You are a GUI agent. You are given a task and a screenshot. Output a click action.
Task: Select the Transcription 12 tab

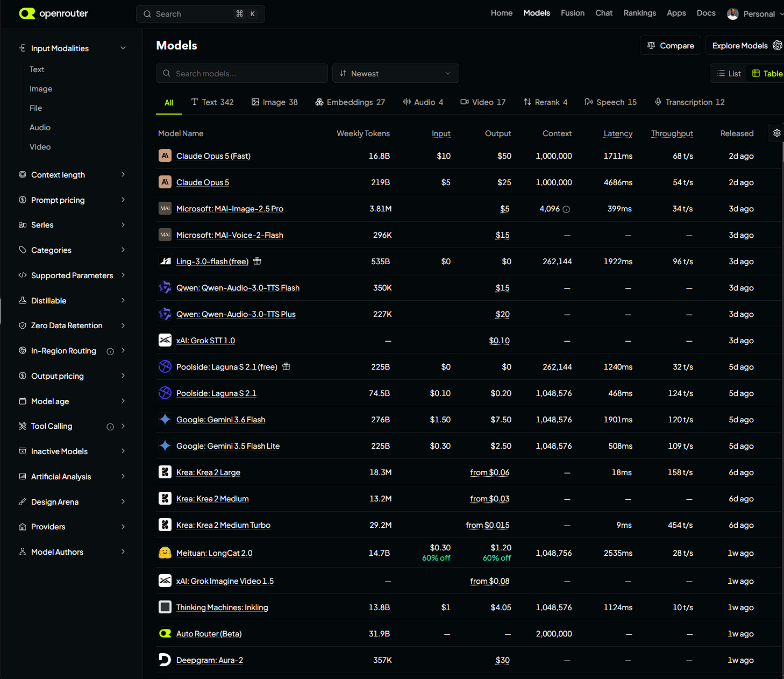coord(689,102)
